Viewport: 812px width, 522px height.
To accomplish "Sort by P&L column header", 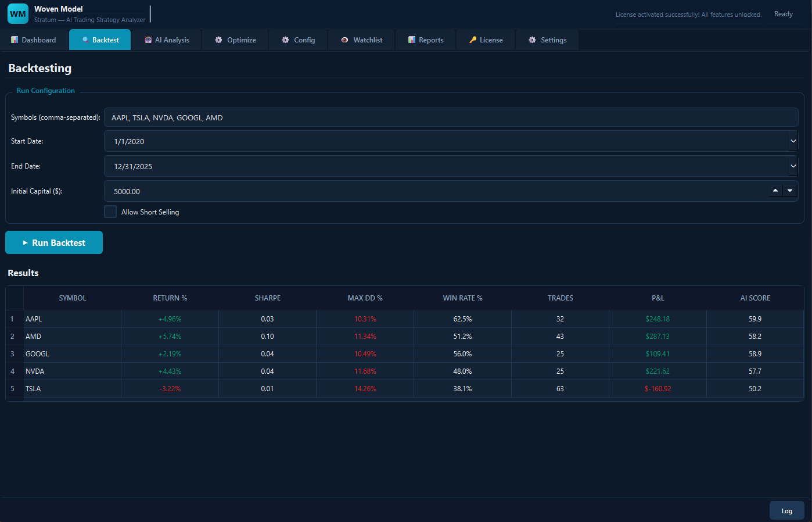I will tap(658, 298).
